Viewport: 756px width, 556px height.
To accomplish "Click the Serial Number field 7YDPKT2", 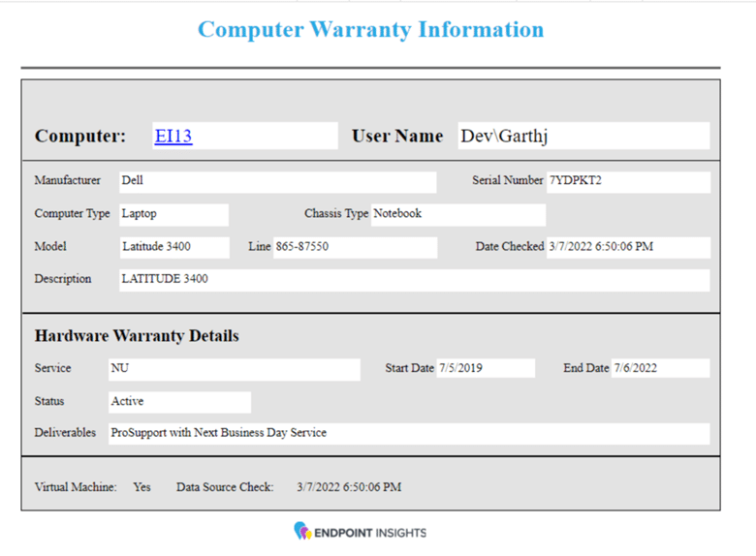I will 627,181.
